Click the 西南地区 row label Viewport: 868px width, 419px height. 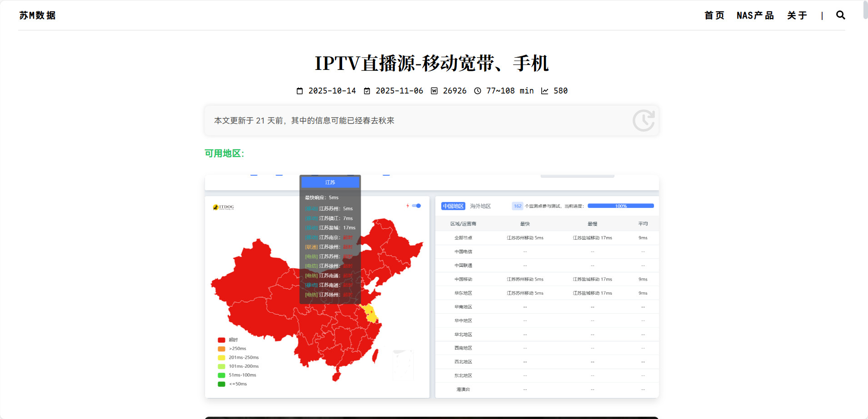pos(463,348)
